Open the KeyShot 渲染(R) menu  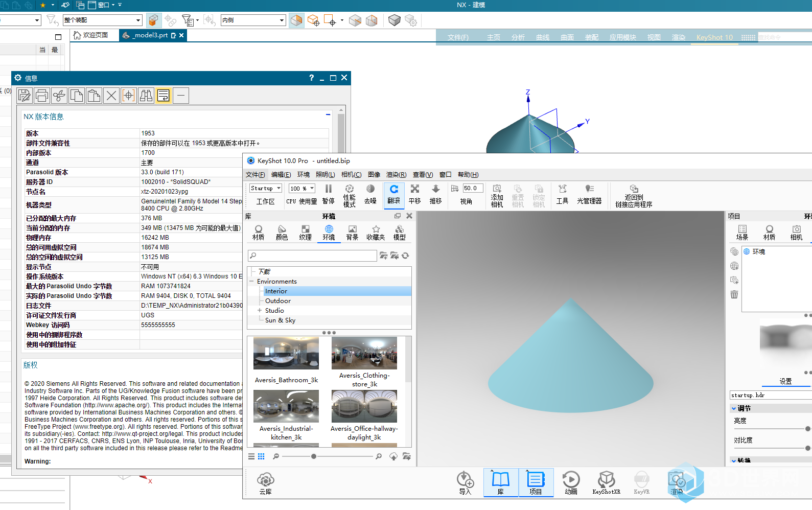[397, 175]
